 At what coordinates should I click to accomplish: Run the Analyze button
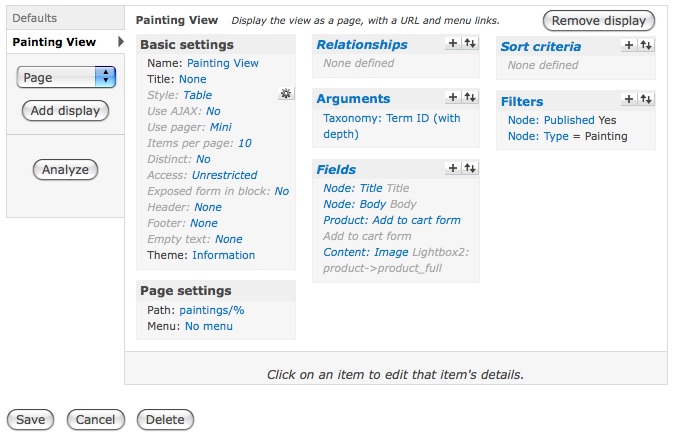[65, 170]
